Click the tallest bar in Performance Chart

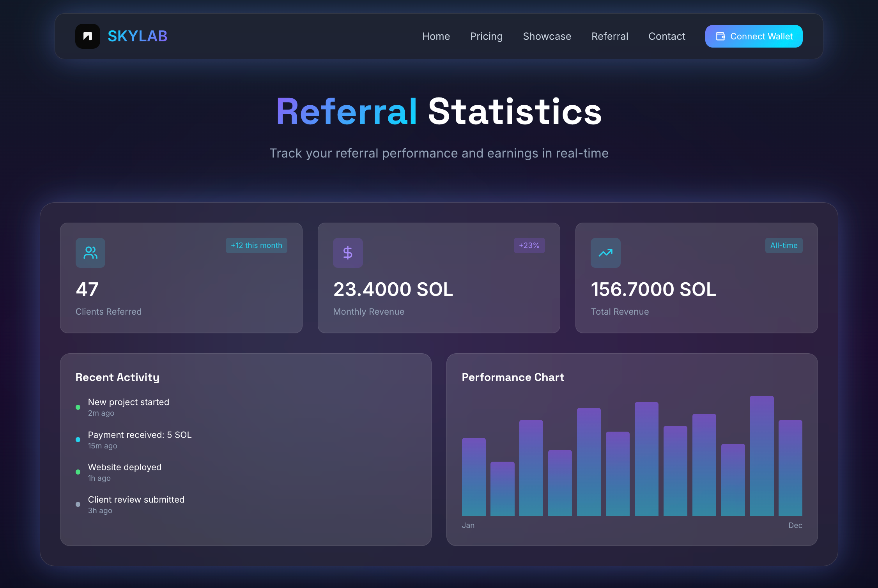coord(761,455)
